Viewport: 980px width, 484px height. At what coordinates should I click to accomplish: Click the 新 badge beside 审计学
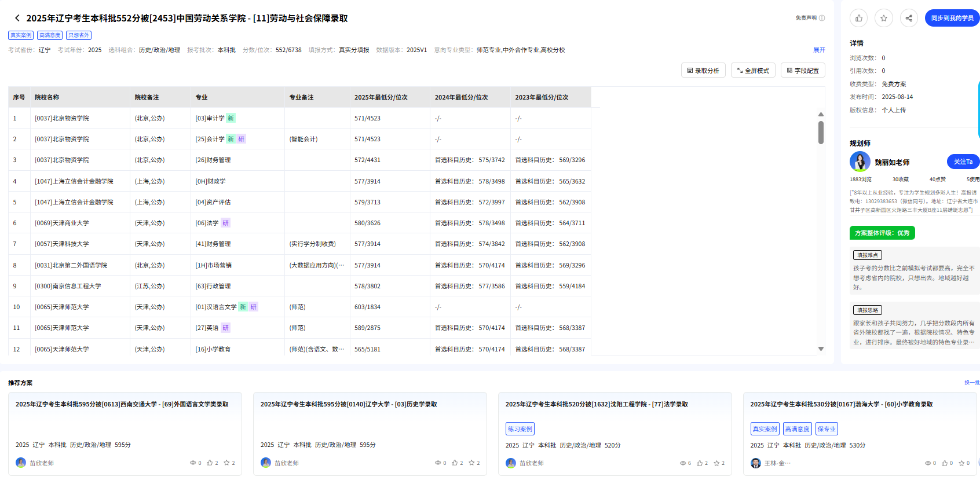click(x=231, y=118)
